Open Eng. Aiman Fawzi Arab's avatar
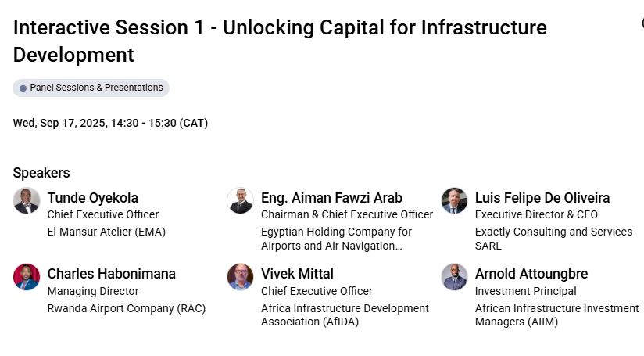644x356 pixels. [240, 201]
